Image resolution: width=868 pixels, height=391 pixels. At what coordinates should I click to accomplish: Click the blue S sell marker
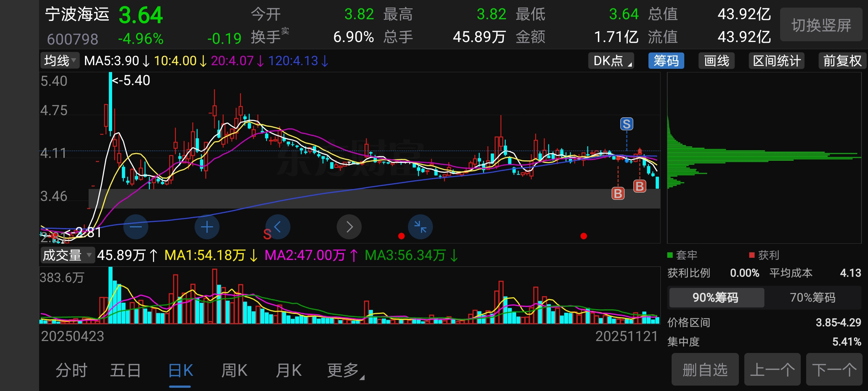[x=627, y=124]
